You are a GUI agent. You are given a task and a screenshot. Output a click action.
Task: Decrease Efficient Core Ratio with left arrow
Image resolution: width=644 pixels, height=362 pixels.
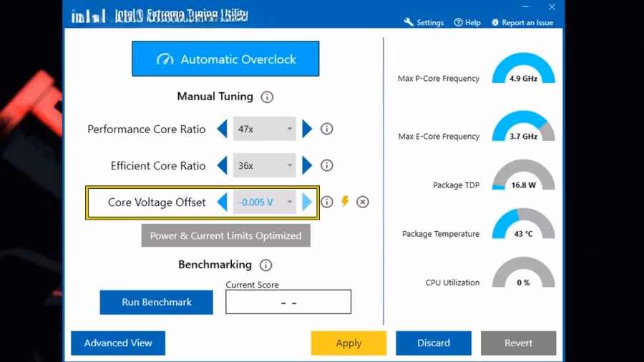tap(223, 165)
